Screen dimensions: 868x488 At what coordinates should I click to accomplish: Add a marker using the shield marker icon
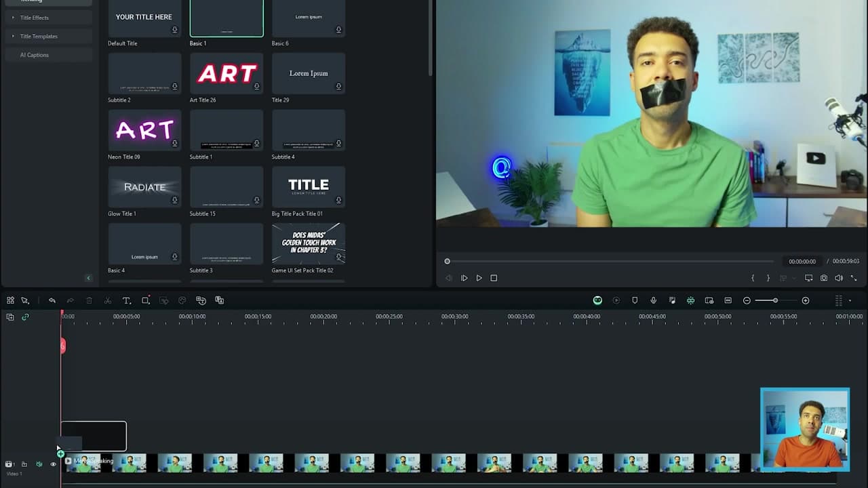(635, 300)
